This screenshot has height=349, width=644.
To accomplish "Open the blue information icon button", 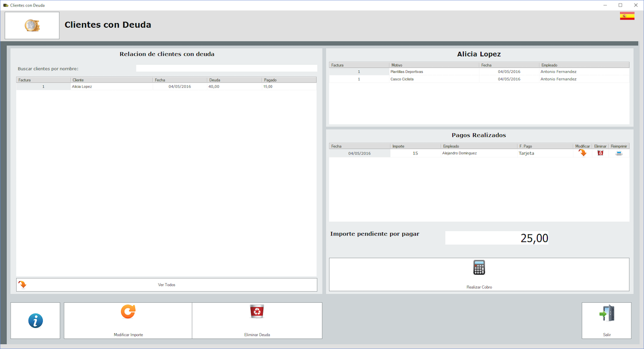I will [35, 320].
